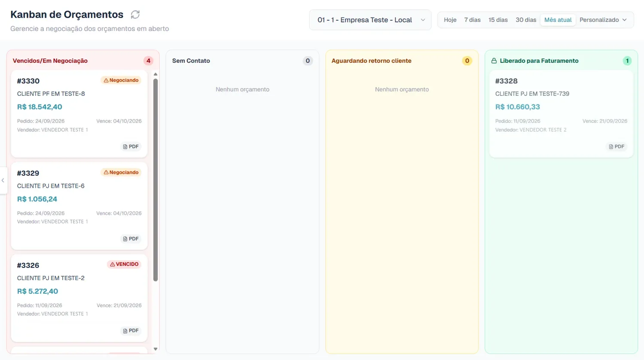The image size is (644, 360).
Task: Open the orçamento card #3328
Action: (x=561, y=114)
